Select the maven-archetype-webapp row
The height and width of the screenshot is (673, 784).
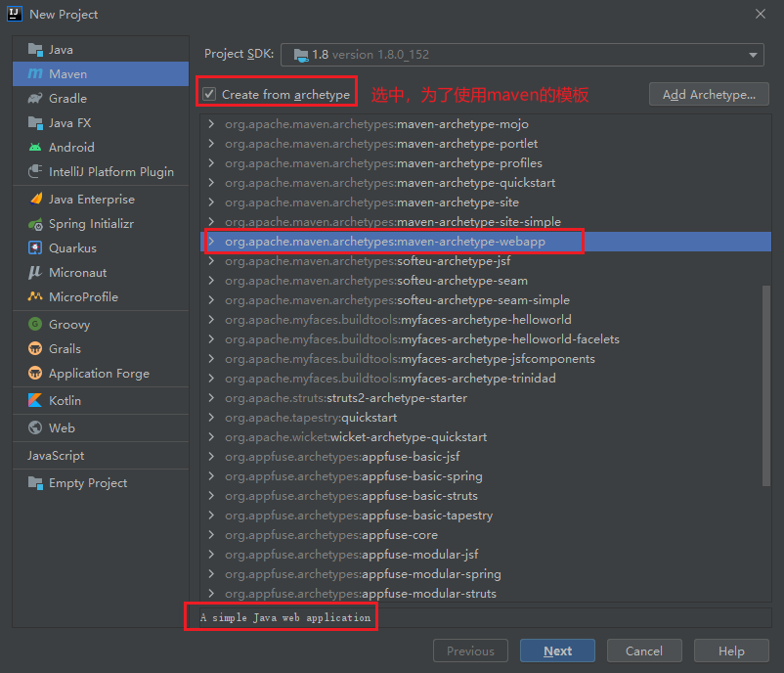pyautogui.click(x=391, y=242)
